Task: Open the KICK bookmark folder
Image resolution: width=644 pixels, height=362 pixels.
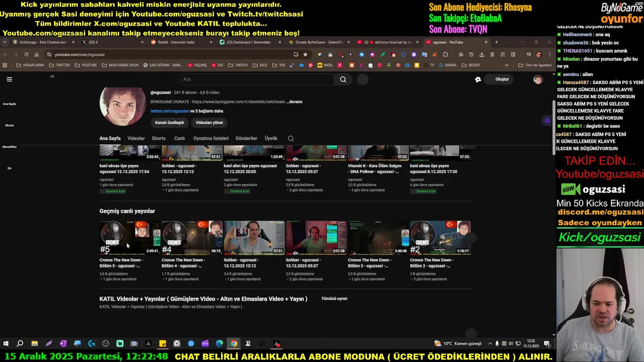Action: pyautogui.click(x=260, y=65)
